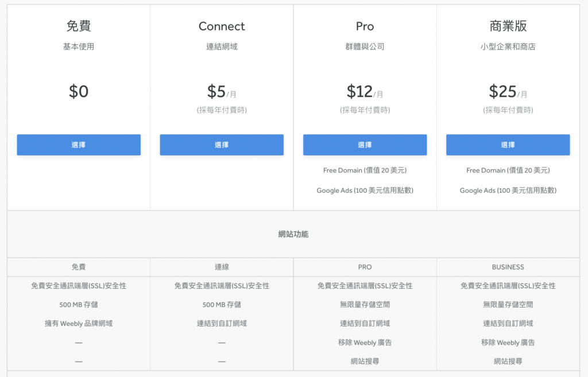Choose the Pro plan via its 選擇 button
The height and width of the screenshot is (377, 588).
(365, 145)
